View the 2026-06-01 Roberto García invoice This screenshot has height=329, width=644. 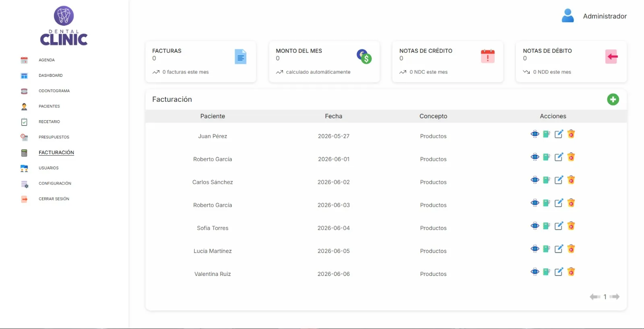point(535,157)
